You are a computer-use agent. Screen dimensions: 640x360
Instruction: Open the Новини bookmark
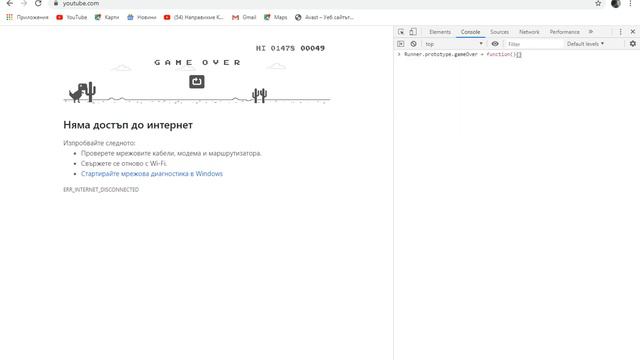[x=142, y=17]
